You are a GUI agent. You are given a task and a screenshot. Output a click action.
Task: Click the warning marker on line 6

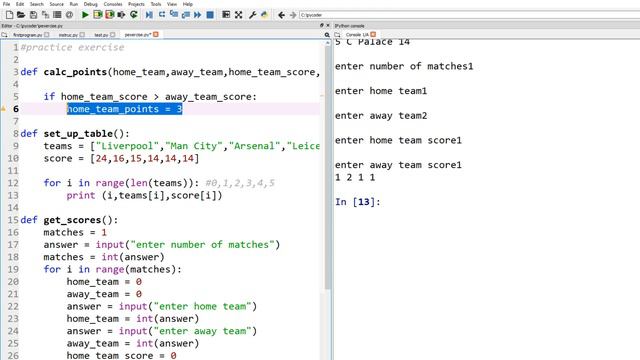(3, 109)
